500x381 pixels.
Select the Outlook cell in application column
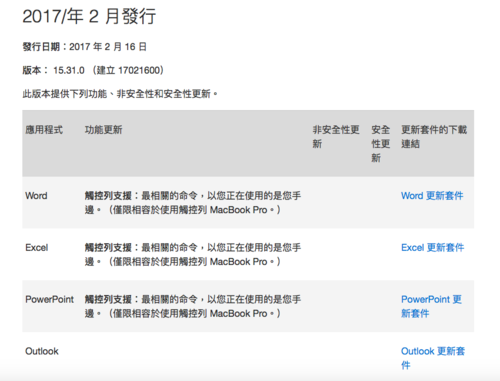click(42, 351)
